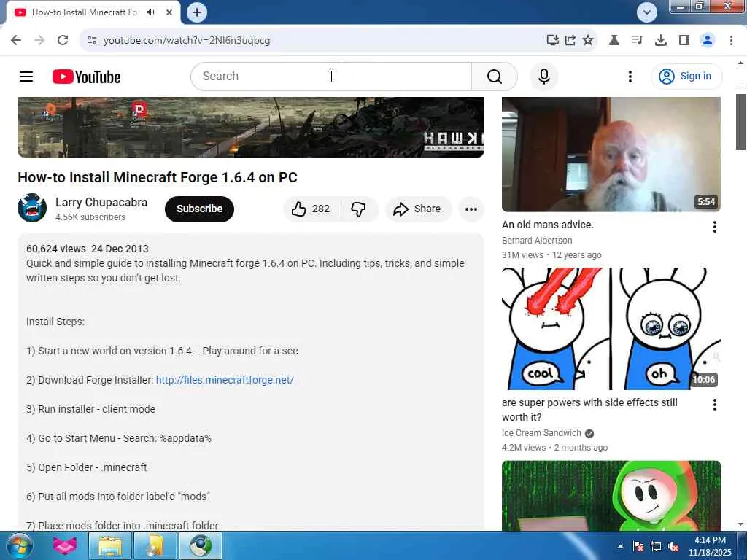Open the browser downloads icon
Viewport: 747px width, 560px height.
[660, 41]
